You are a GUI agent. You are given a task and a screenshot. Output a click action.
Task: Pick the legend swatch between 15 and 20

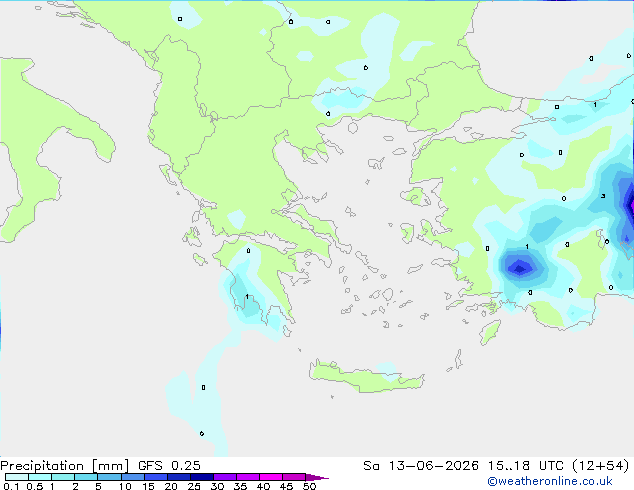click(156, 477)
